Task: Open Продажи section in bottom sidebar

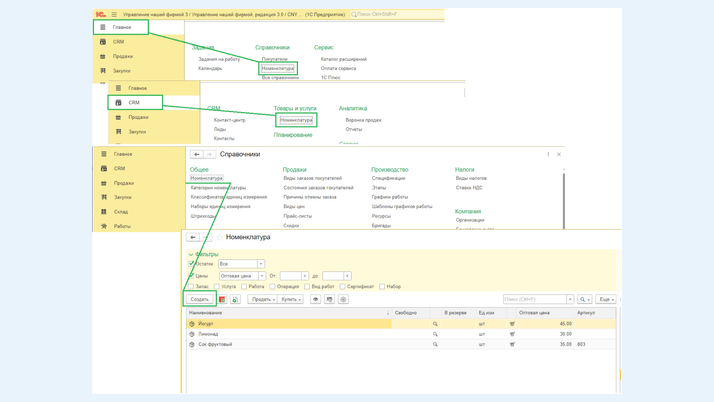Action: [x=123, y=183]
